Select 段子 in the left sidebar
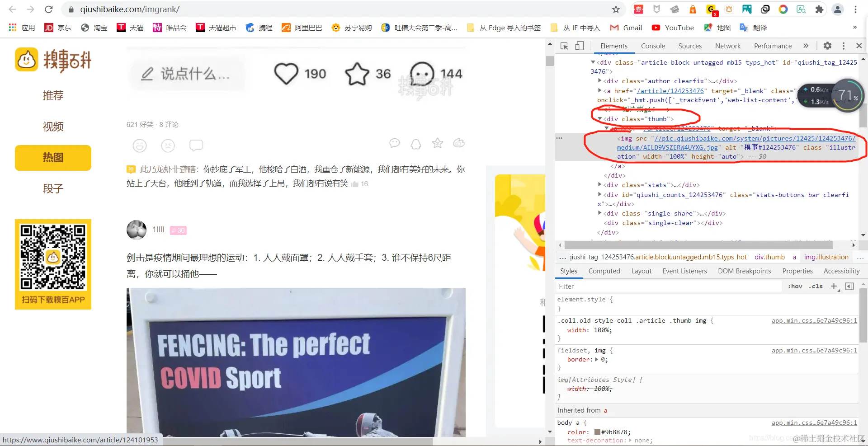 [x=53, y=189]
